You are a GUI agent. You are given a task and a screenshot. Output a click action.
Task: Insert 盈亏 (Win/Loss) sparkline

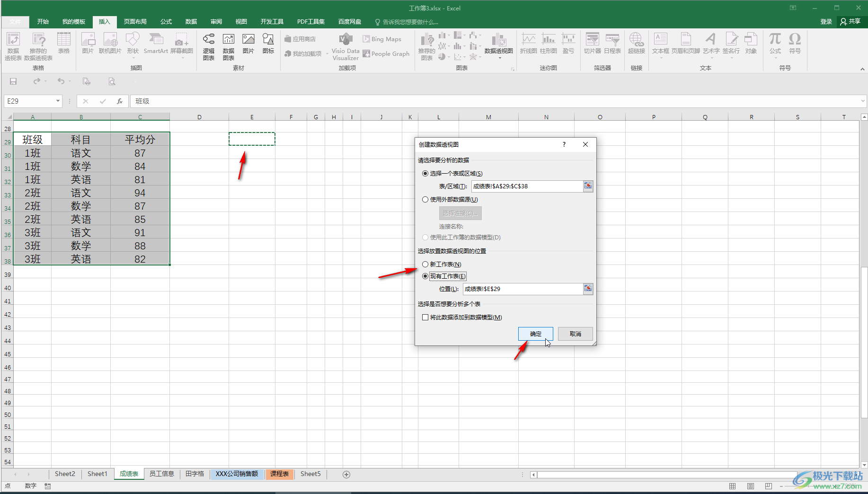click(568, 43)
